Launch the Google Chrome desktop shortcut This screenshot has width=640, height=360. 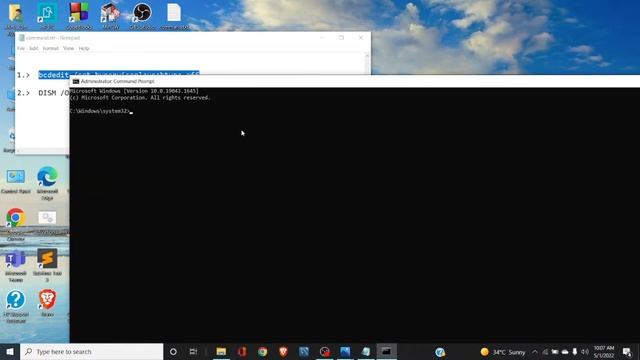pyautogui.click(x=16, y=224)
